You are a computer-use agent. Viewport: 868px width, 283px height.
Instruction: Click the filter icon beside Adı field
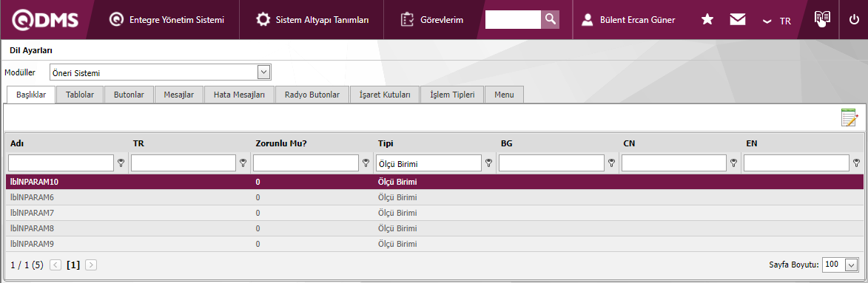(121, 163)
